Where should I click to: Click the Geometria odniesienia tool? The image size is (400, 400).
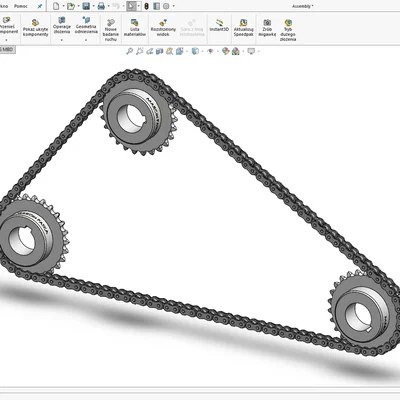(86, 25)
